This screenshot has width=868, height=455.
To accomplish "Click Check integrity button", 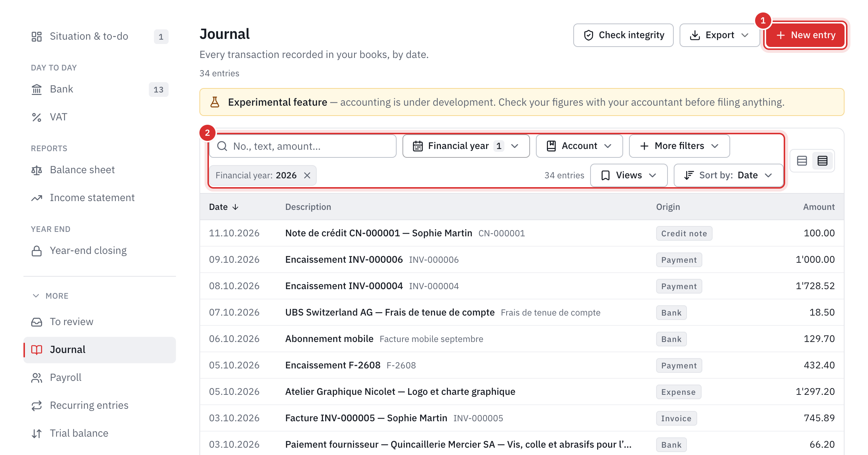I will coord(623,35).
